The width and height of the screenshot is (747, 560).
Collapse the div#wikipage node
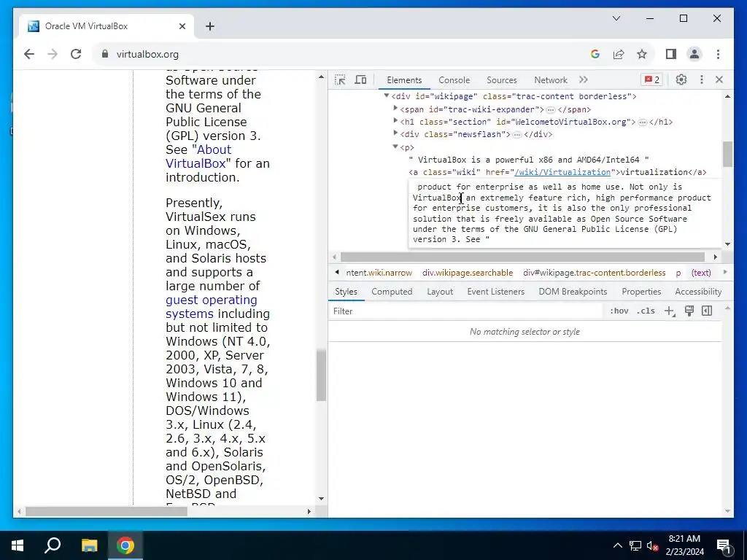click(x=387, y=96)
